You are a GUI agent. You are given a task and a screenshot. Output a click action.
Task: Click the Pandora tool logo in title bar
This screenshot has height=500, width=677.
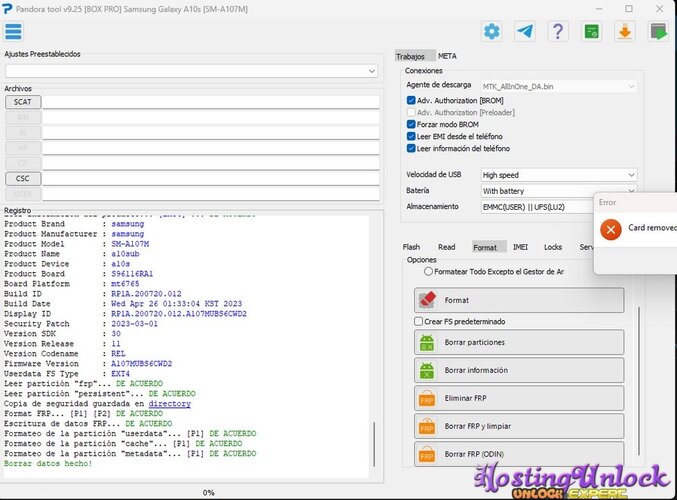7,9
